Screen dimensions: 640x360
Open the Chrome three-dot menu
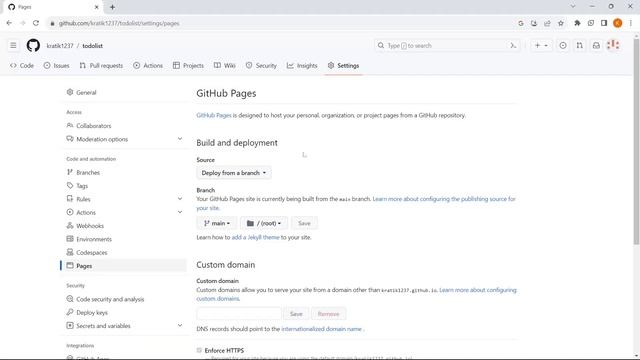(631, 23)
